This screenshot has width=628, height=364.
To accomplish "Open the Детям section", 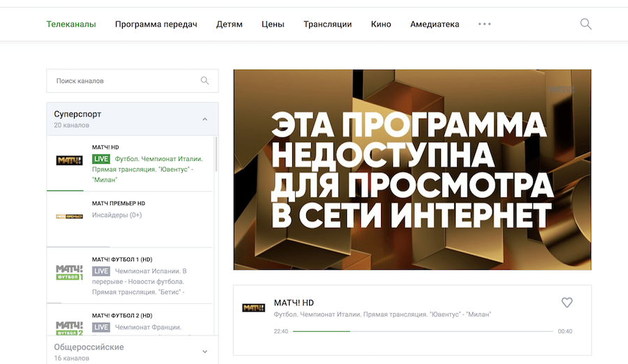I will click(230, 24).
